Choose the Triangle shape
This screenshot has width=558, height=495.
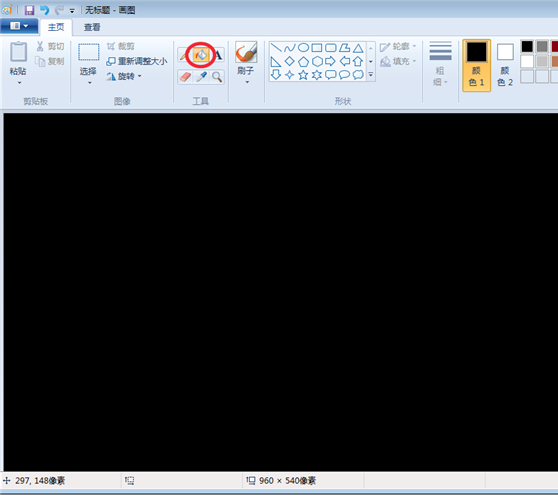[x=358, y=48]
